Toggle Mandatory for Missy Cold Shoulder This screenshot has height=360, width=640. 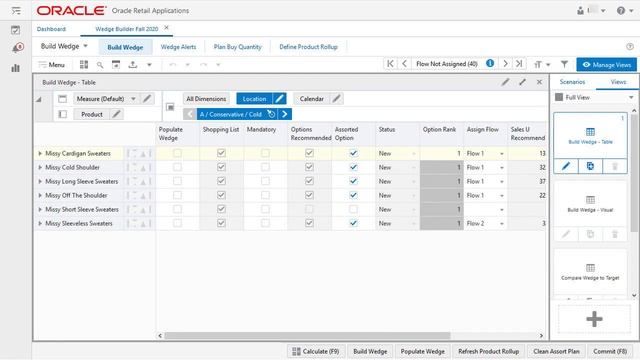click(x=265, y=167)
